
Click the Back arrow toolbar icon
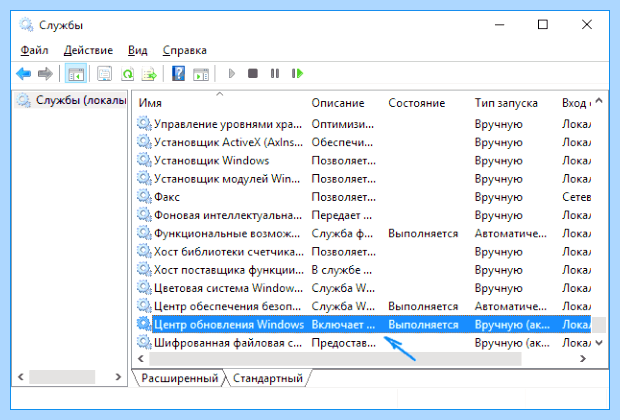(x=24, y=74)
